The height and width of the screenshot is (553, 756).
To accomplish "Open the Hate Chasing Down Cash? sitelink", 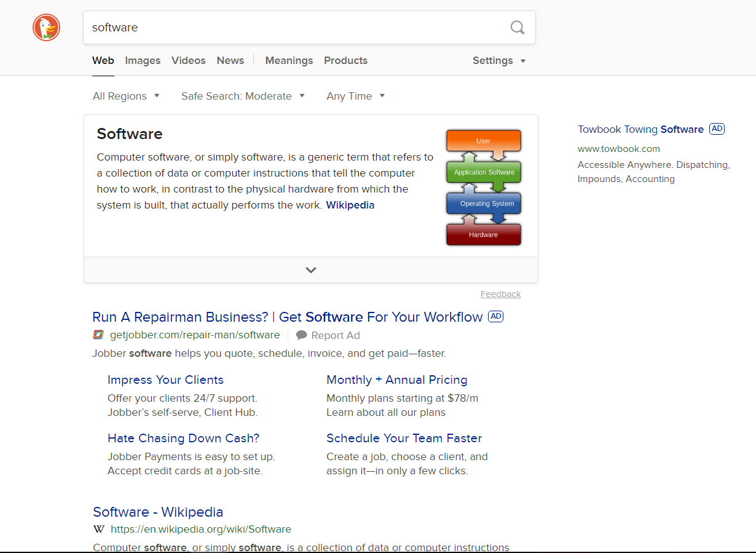I will (x=184, y=438).
